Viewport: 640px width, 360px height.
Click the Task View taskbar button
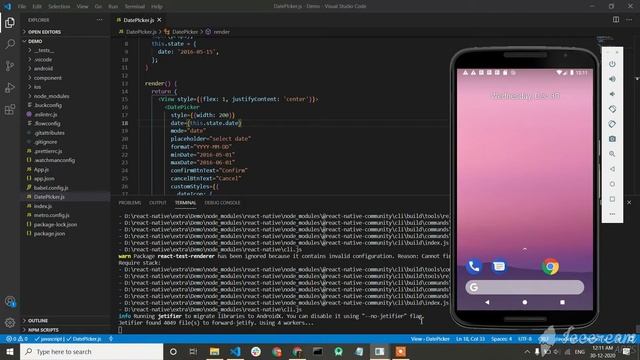pos(193,351)
